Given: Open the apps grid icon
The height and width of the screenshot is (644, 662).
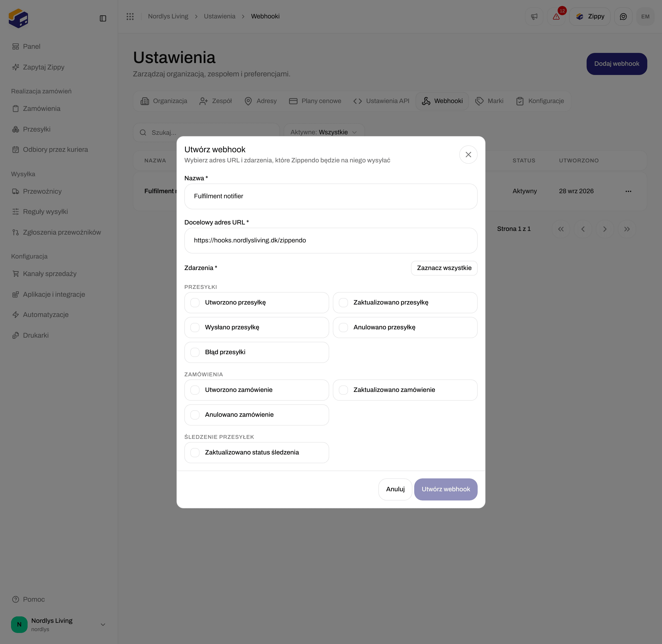Looking at the screenshot, I should [x=130, y=17].
